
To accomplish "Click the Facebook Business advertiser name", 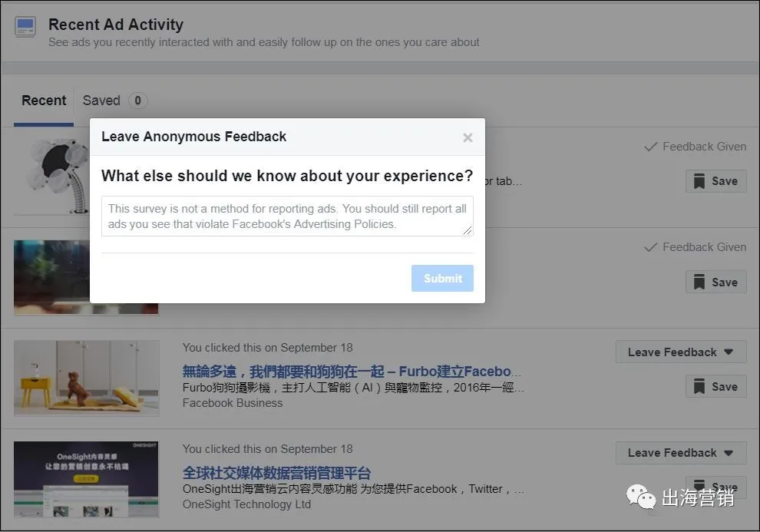I will tap(232, 403).
